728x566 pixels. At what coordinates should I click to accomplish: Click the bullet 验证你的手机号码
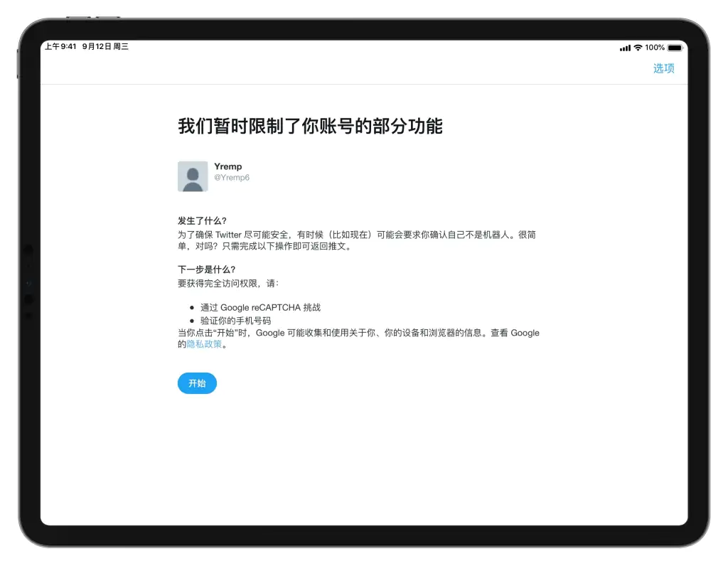click(235, 321)
